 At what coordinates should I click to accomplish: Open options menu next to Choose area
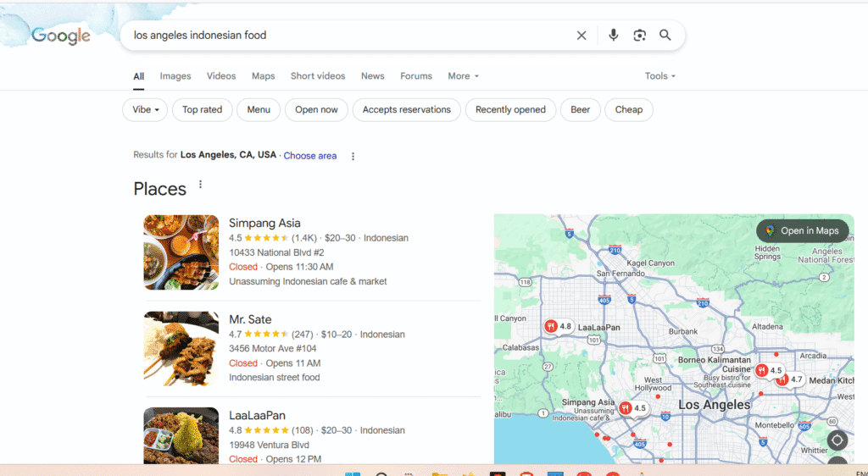coord(353,156)
